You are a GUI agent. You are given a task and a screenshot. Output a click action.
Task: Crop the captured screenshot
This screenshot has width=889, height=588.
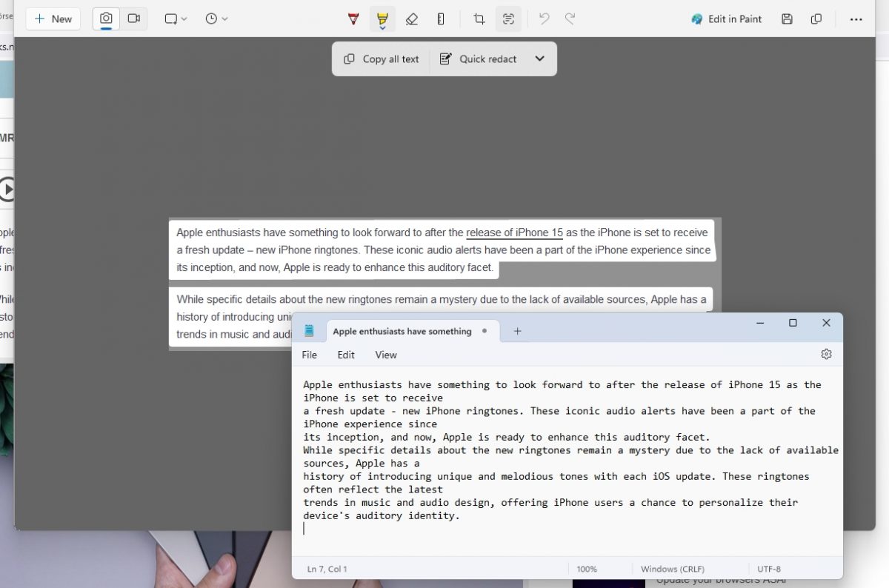[x=479, y=19]
